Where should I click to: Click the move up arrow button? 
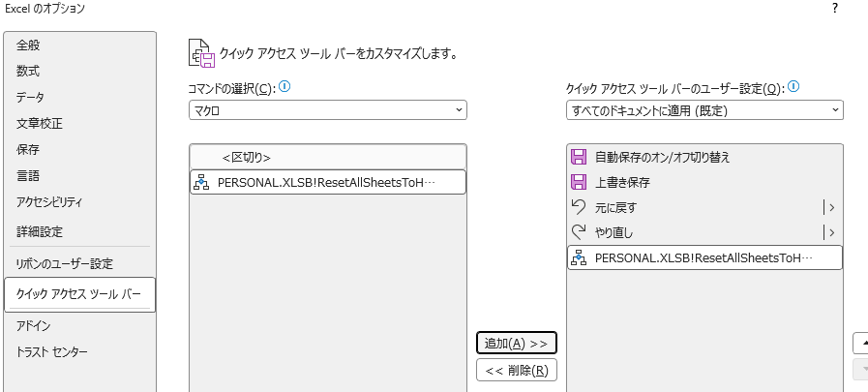pyautogui.click(x=860, y=343)
